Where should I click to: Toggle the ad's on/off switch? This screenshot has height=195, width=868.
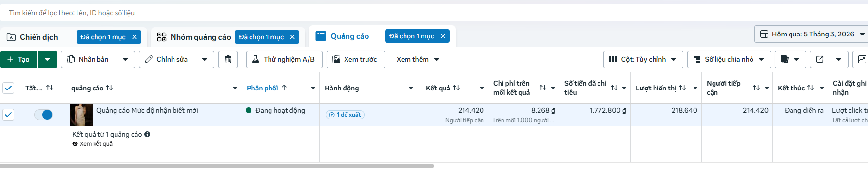pos(43,115)
